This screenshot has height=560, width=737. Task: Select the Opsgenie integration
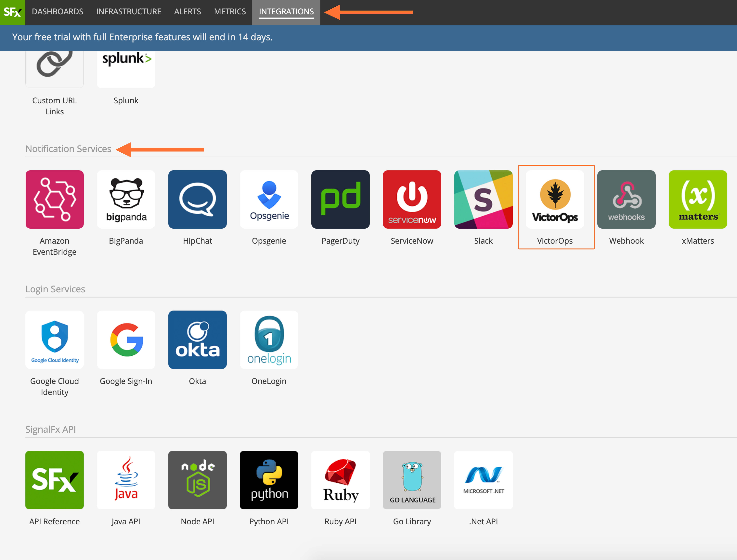[269, 199]
